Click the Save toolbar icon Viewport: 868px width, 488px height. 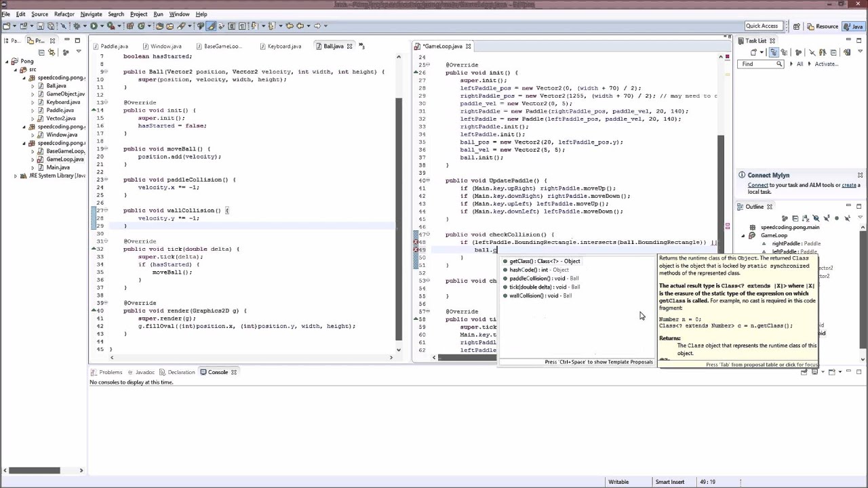(40, 26)
